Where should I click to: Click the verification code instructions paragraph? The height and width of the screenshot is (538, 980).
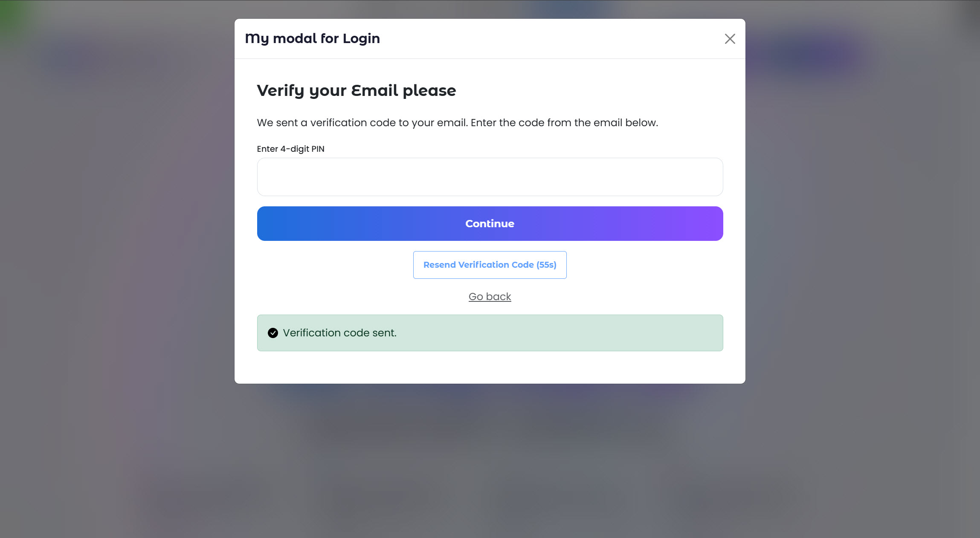(x=457, y=123)
